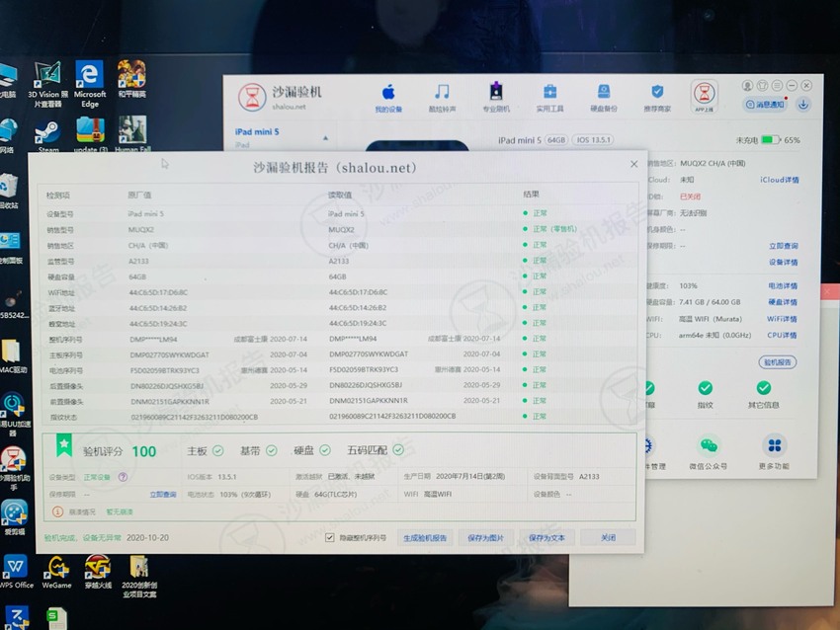This screenshot has width=840, height=630.
Task: Click the 指纹 fingerprint check icon
Action: (705, 388)
